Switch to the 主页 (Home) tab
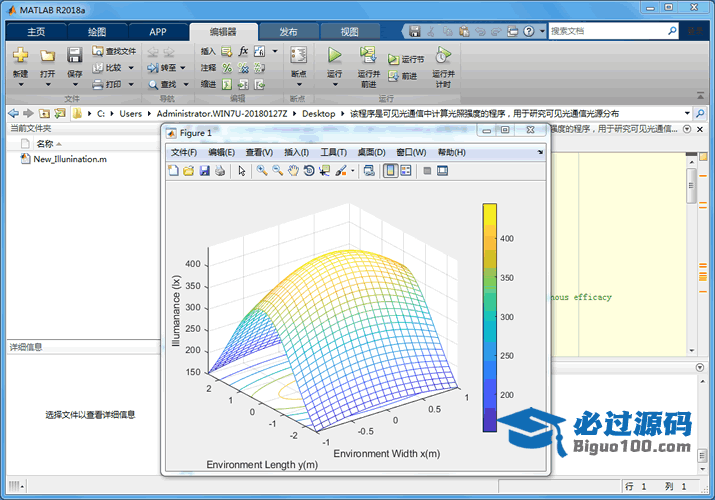The height and width of the screenshot is (500, 715). [36, 32]
